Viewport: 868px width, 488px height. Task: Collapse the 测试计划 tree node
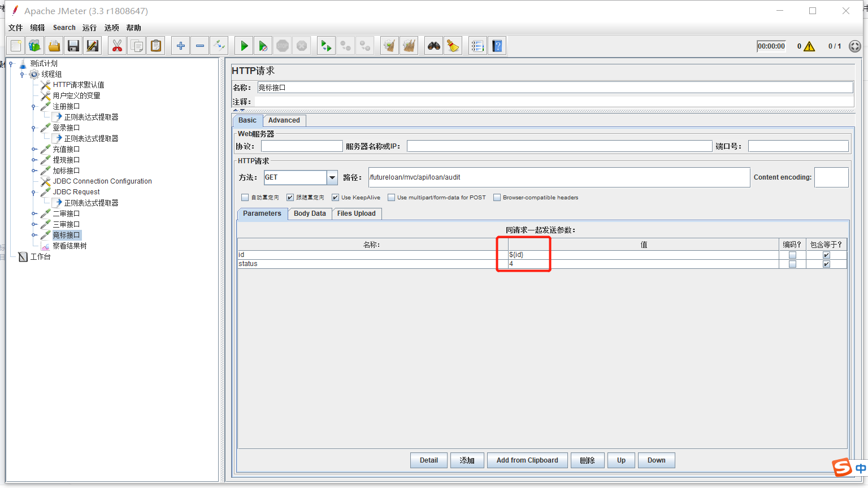pos(11,64)
